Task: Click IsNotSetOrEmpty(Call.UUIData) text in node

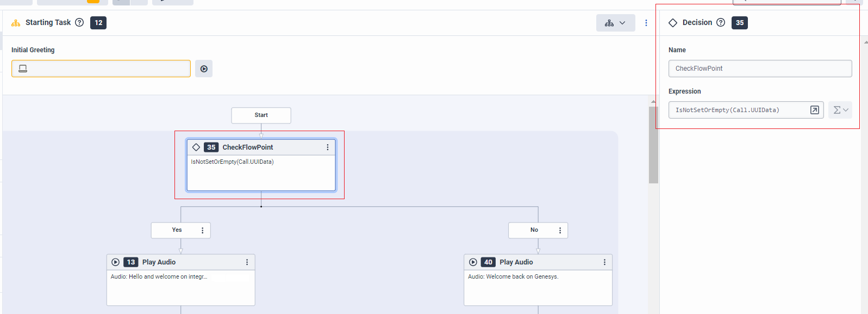Action: [232, 162]
